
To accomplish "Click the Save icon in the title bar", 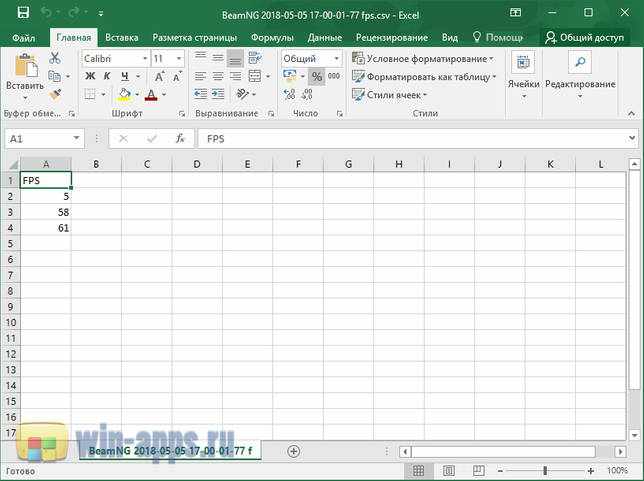I will click(x=23, y=13).
